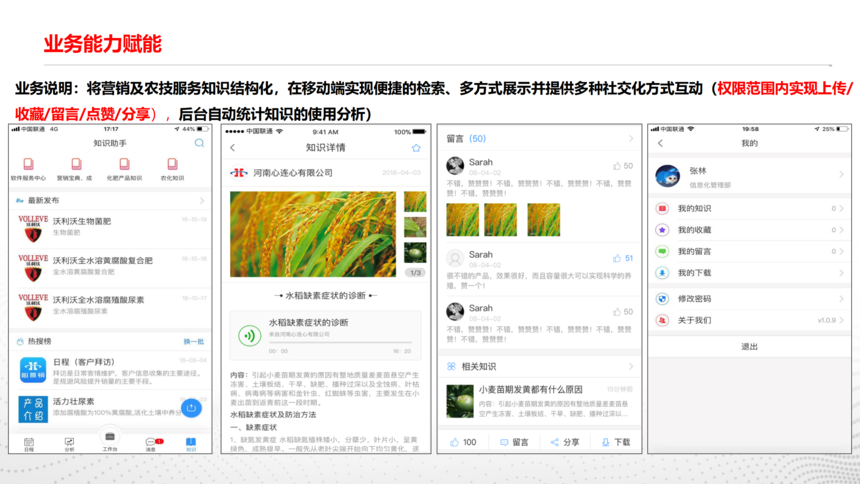
Task: Switch to the 工作台 bottom tab
Action: [110, 439]
